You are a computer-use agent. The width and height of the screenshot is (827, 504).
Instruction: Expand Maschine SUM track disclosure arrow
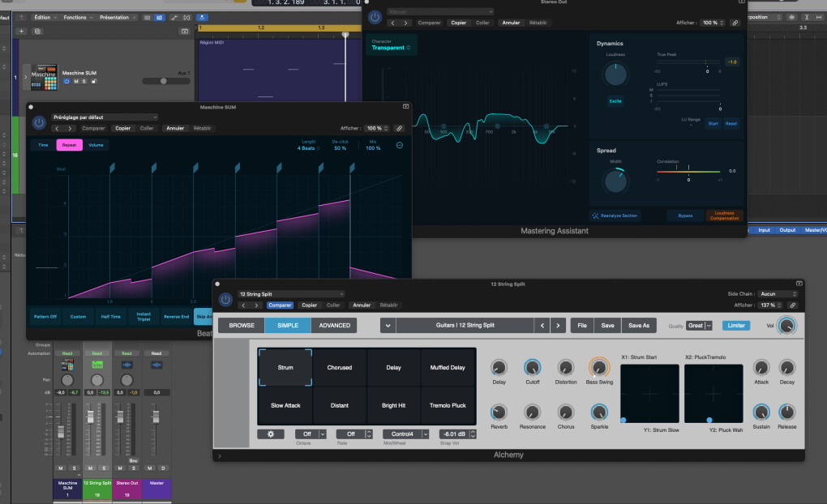coord(25,77)
